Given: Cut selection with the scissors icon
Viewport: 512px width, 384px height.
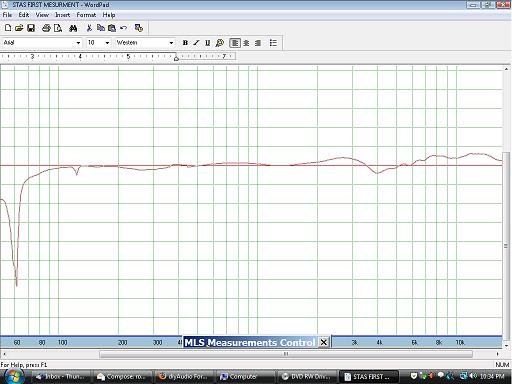Looking at the screenshot, I should (89, 28).
